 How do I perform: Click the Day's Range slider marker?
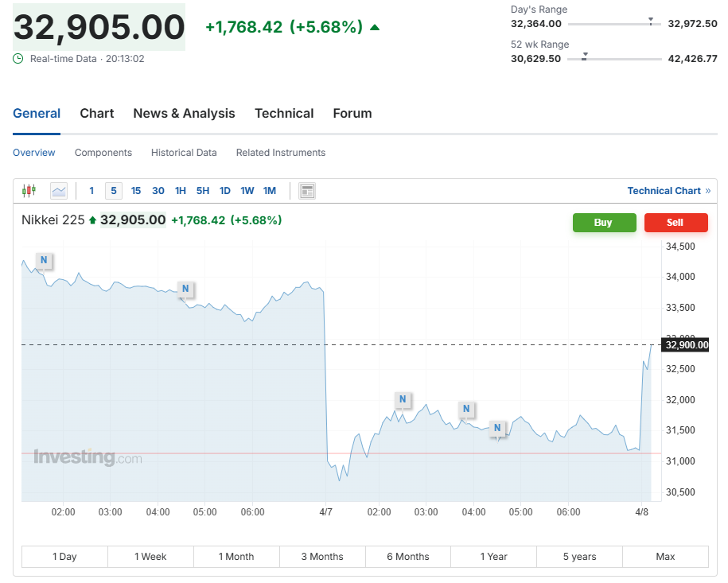click(x=651, y=21)
